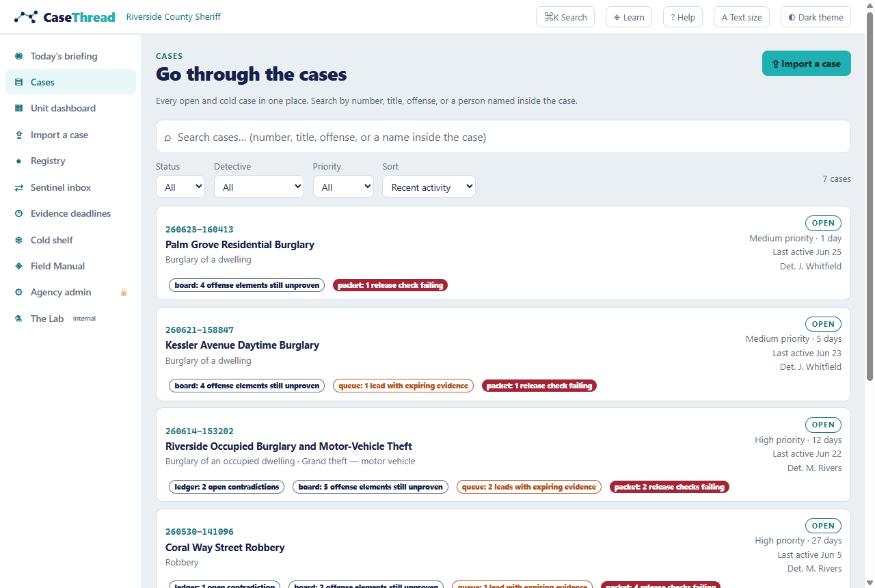Screen dimensions: 875x588
Task: Toggle the Dark theme button
Action: pos(816,17)
